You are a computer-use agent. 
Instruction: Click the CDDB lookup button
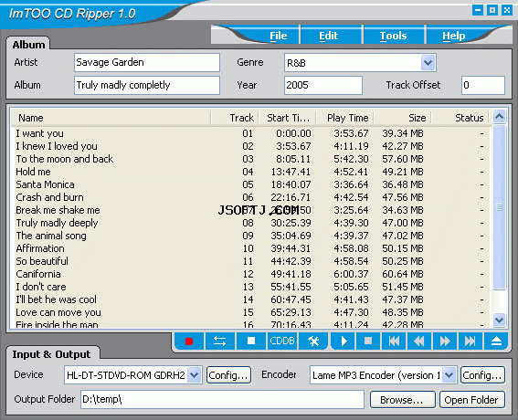281,341
